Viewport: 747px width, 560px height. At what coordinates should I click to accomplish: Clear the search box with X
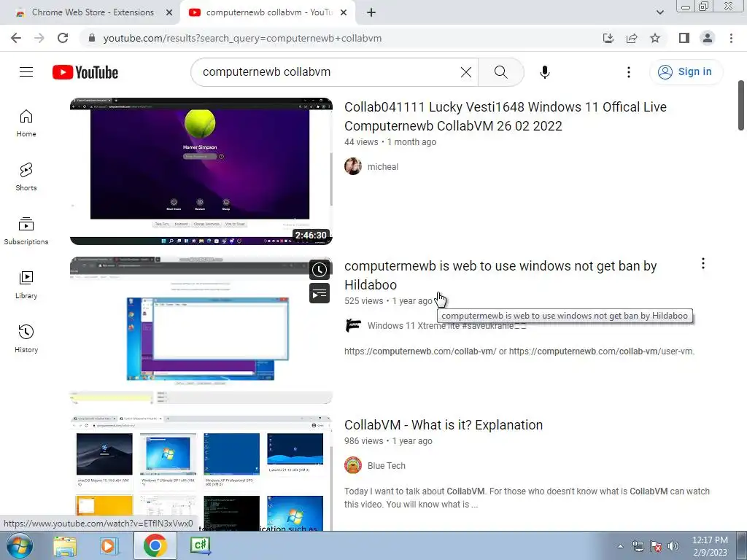pyautogui.click(x=466, y=72)
